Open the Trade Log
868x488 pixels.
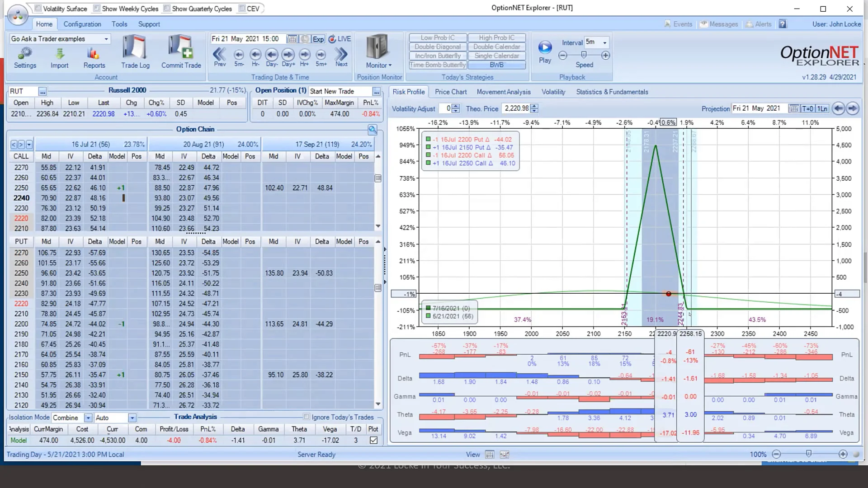tap(135, 52)
